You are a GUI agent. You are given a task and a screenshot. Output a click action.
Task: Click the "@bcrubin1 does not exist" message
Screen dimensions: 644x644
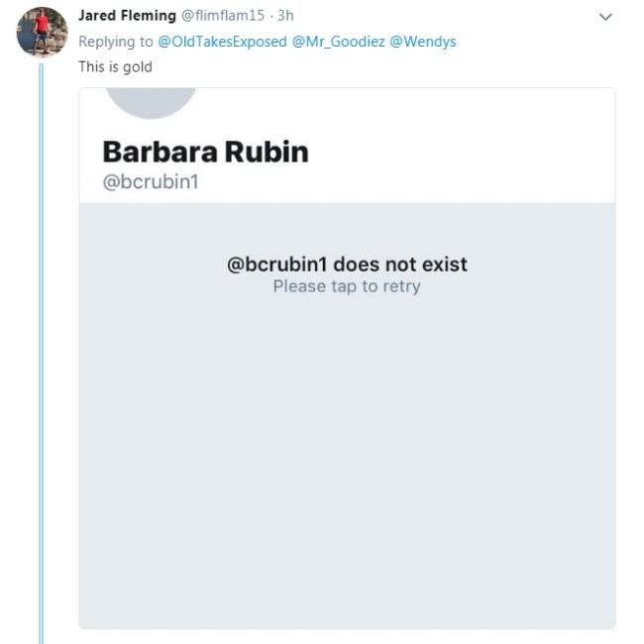tap(347, 265)
